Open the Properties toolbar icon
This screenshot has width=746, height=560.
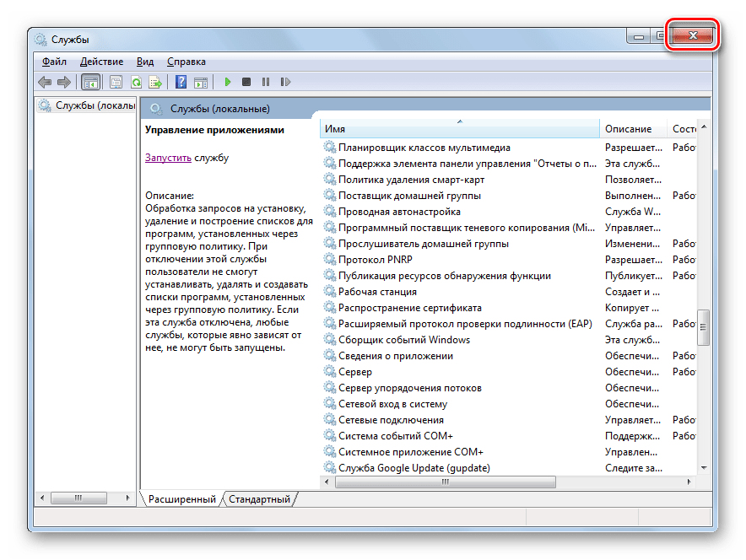coord(116,82)
